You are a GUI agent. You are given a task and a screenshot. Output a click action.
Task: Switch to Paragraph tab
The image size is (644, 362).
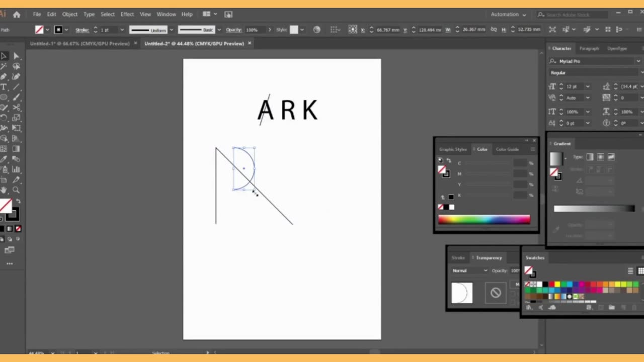point(589,49)
